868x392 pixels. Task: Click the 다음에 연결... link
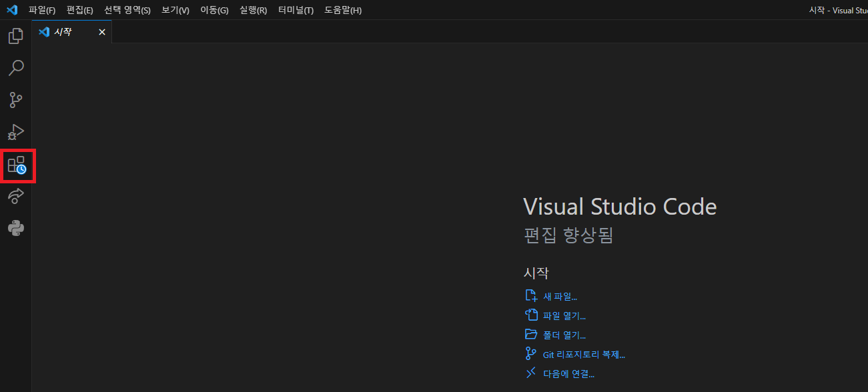[568, 374]
